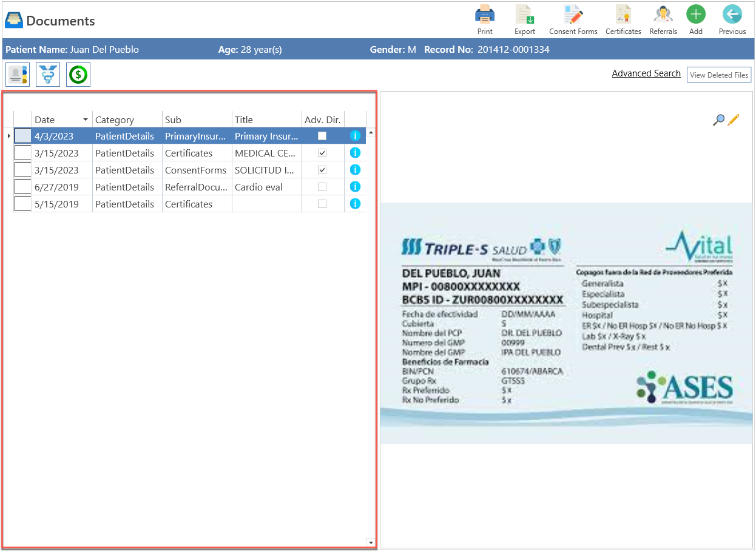Open Referrals
756x552 pixels.
[663, 19]
